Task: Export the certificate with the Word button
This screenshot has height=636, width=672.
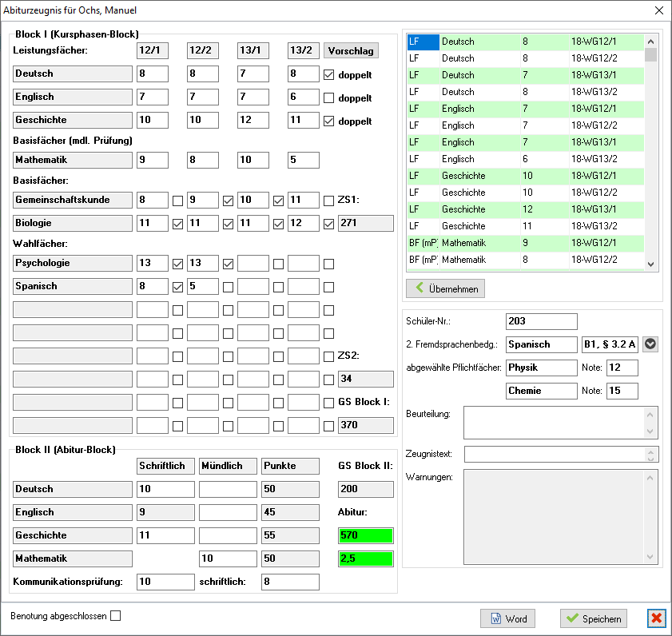Action: (x=508, y=618)
